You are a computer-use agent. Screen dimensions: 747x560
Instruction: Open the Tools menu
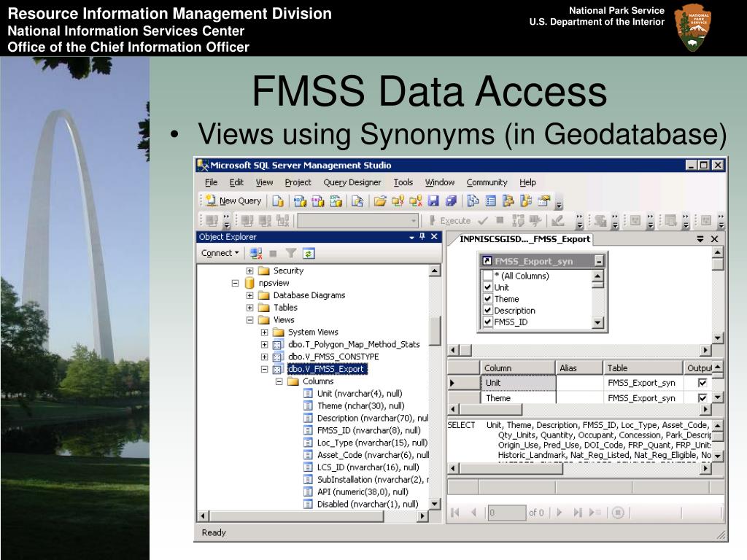[403, 182]
